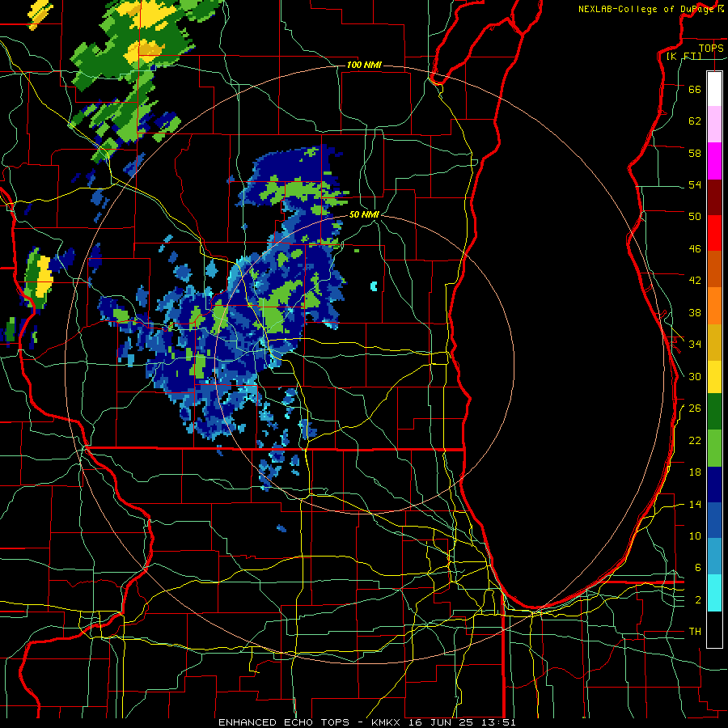
Task: Click the legend value 10
Action: (695, 535)
